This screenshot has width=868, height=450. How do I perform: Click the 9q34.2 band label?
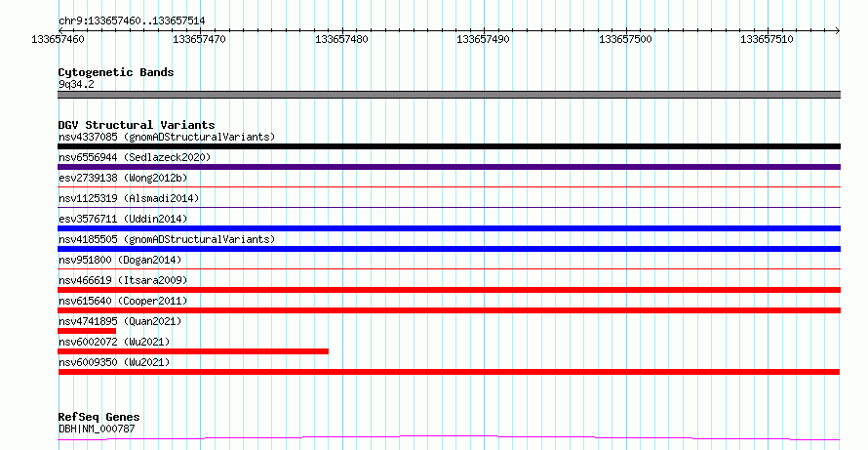point(76,84)
